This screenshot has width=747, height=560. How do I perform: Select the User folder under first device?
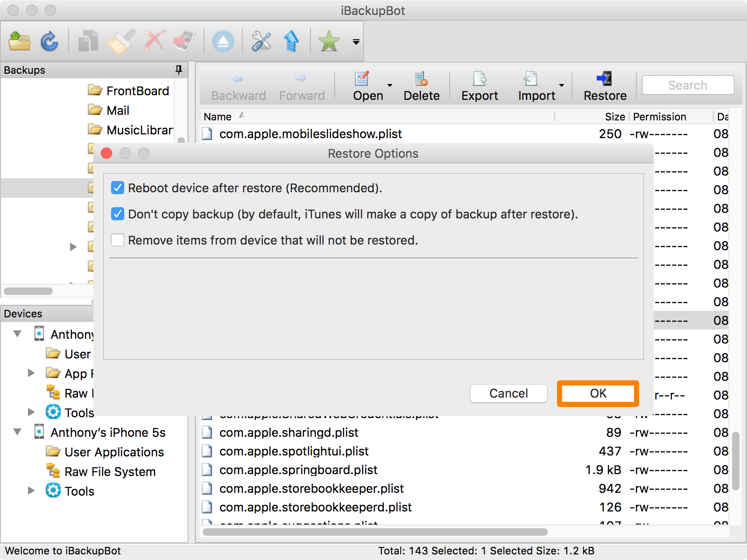(x=69, y=354)
